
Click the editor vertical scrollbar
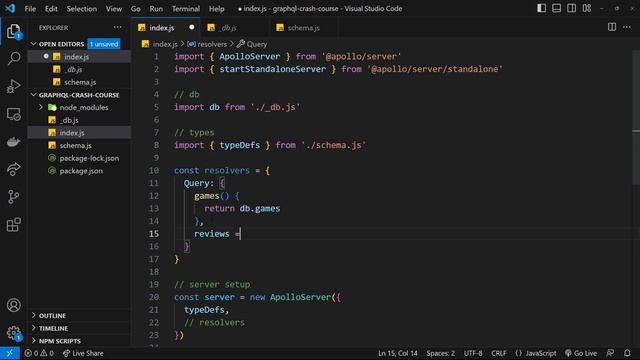[x=636, y=117]
